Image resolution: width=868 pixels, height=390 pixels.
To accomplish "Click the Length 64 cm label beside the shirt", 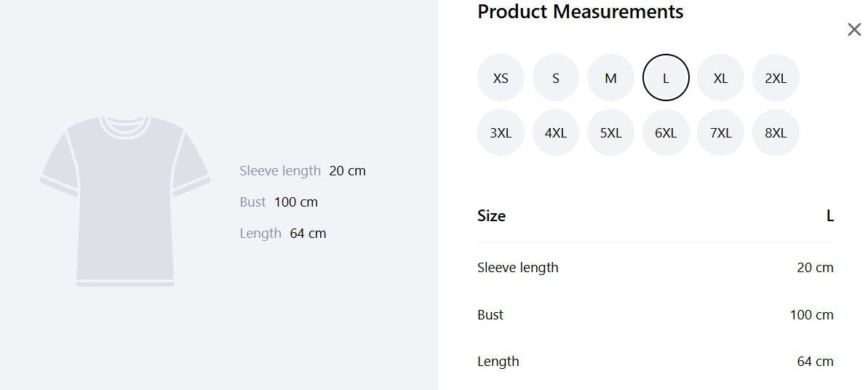I will tap(283, 234).
